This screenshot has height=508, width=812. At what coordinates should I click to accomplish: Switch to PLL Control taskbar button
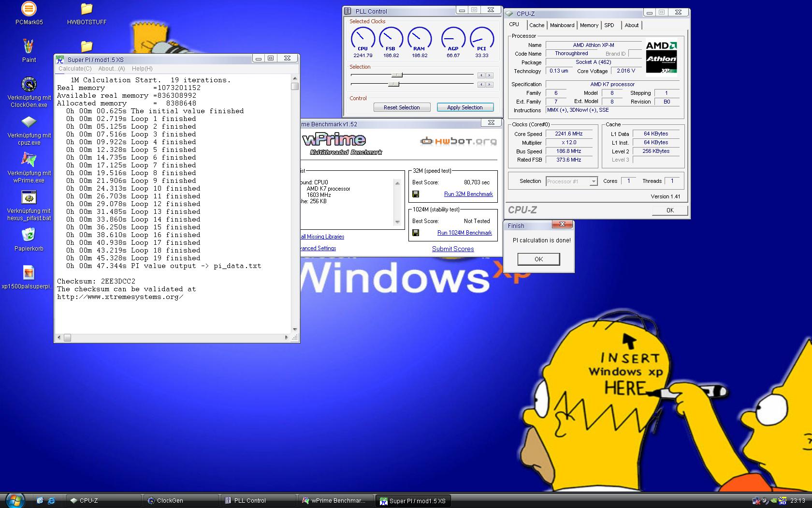258,501
